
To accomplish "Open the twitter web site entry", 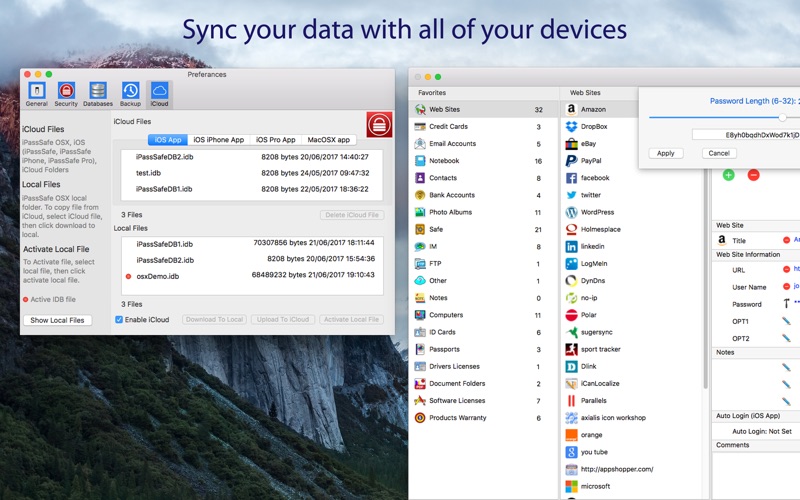I will (x=632, y=195).
